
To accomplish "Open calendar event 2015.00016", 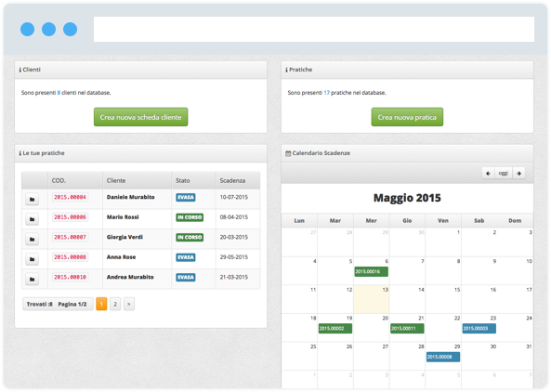I will (x=372, y=271).
